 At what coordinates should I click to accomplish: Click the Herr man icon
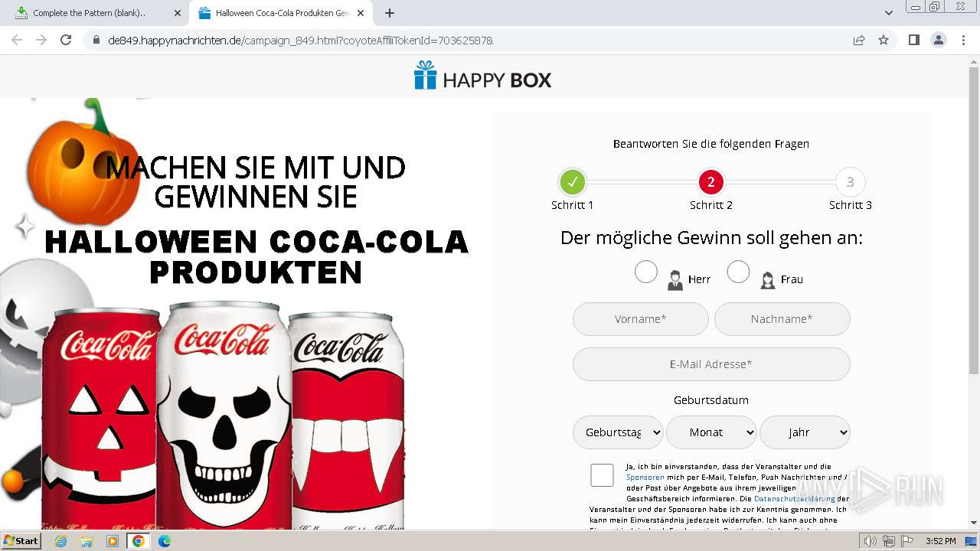click(675, 280)
